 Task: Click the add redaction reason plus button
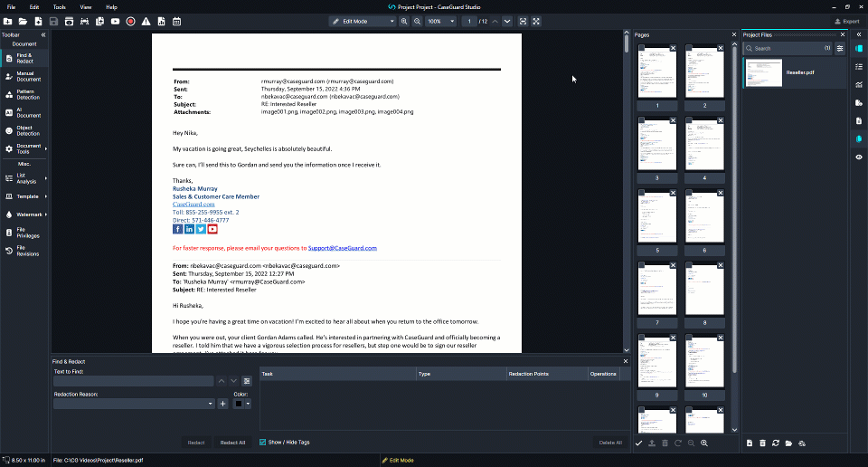click(222, 404)
